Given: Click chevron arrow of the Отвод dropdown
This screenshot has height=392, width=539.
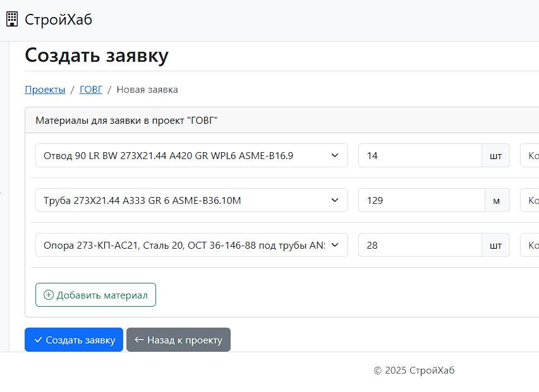Looking at the screenshot, I should 335,155.
